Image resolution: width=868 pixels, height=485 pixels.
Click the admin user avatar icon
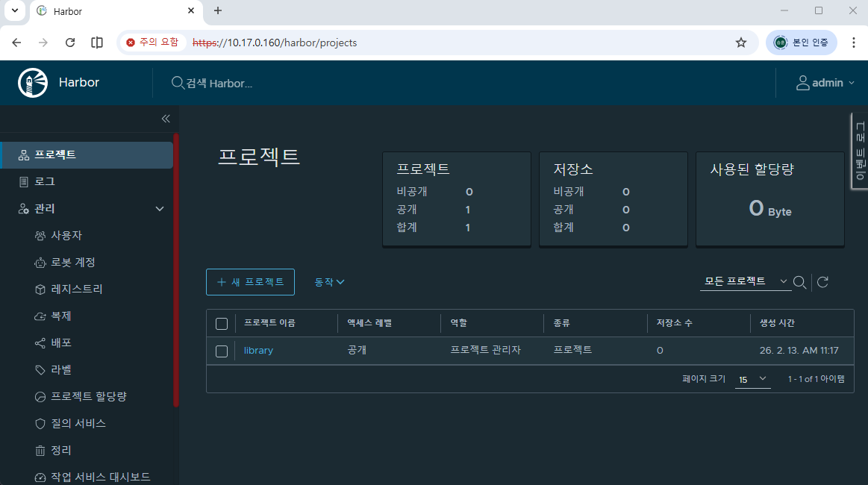[x=802, y=83]
